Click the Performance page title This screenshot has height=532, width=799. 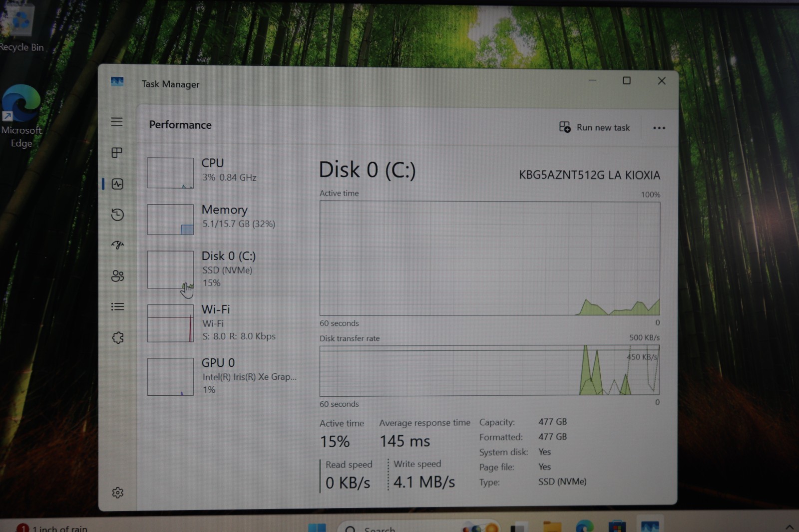click(180, 125)
